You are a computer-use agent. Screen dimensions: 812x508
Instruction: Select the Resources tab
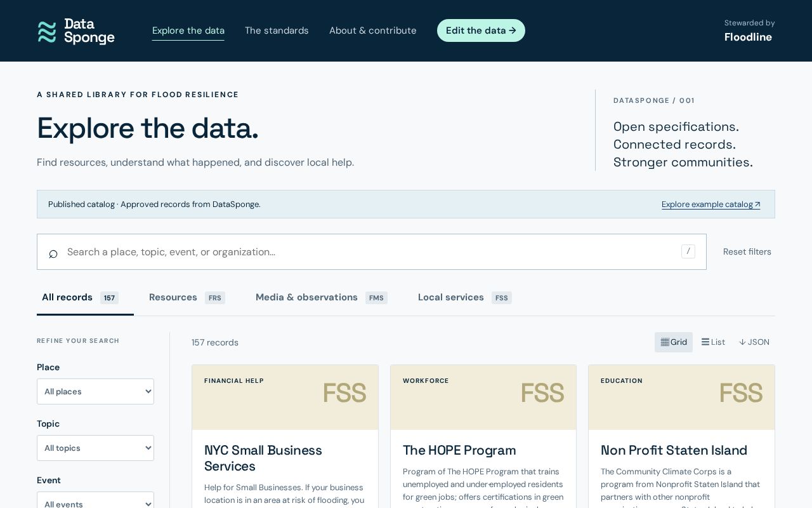coord(187,297)
